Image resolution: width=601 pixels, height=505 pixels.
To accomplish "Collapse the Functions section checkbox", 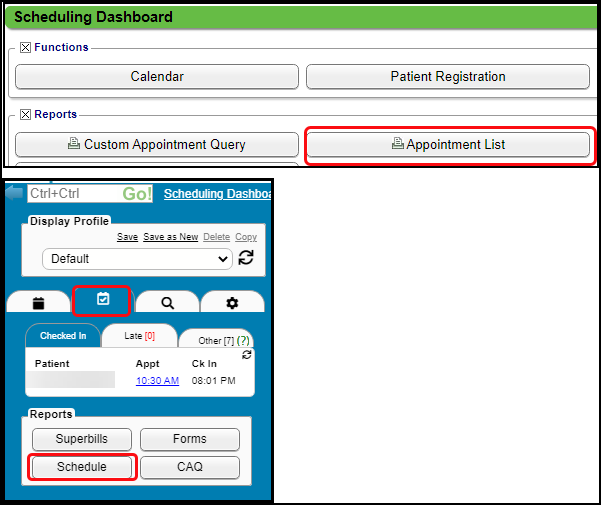I will [x=25, y=47].
